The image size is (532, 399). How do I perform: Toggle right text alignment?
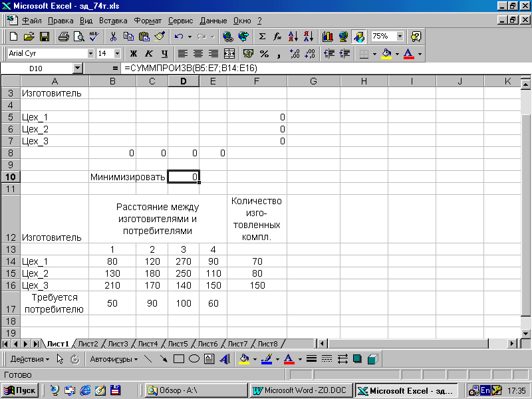pyautogui.click(x=213, y=54)
